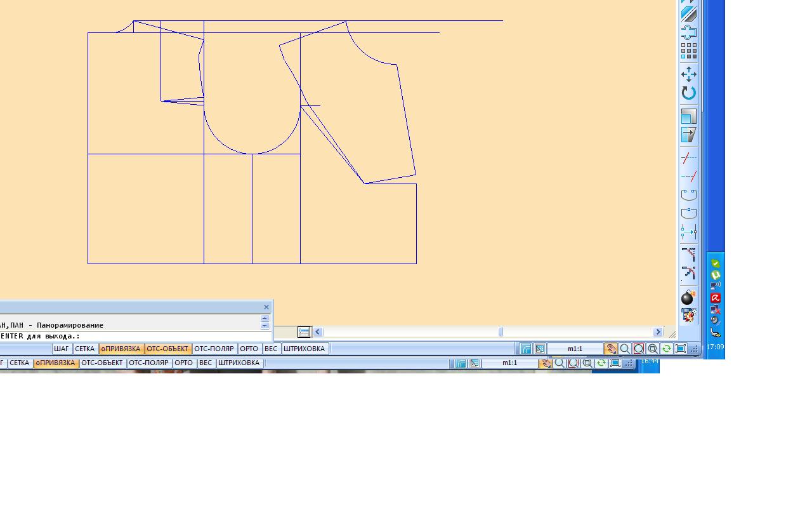
Task: Click Zoom window icon in front status bar
Action: click(x=639, y=349)
